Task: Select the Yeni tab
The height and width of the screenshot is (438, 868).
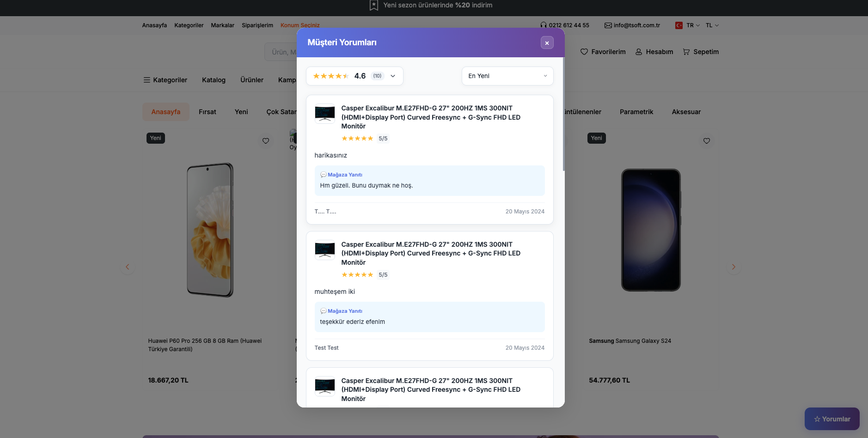Action: click(x=241, y=112)
